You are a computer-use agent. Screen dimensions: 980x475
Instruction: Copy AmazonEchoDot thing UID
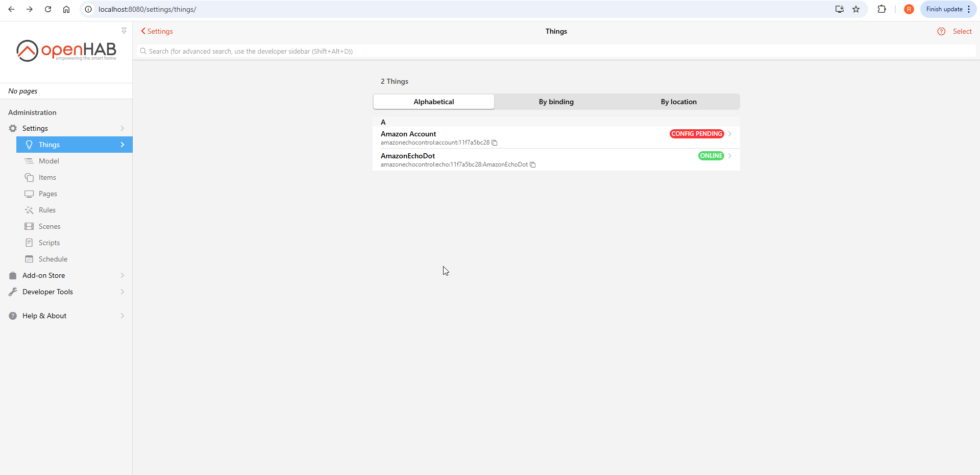533,164
